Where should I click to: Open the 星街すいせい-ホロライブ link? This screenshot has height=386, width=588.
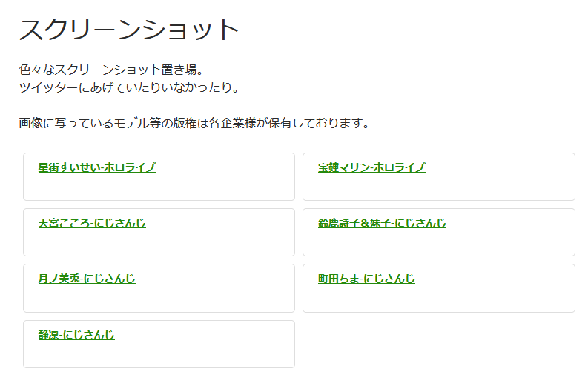click(97, 167)
